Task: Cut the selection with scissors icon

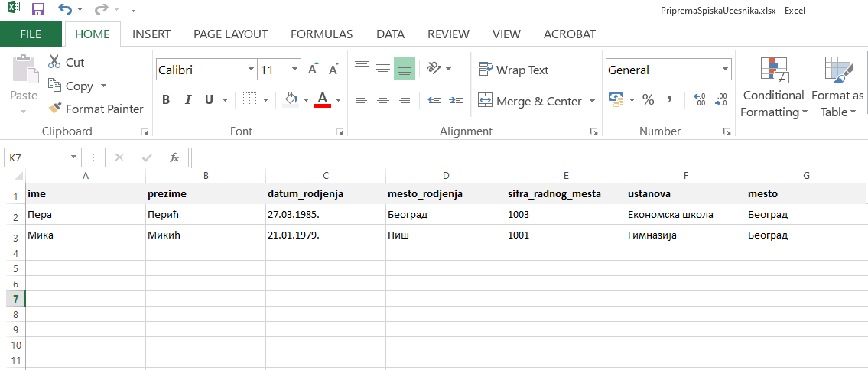Action: [x=54, y=62]
